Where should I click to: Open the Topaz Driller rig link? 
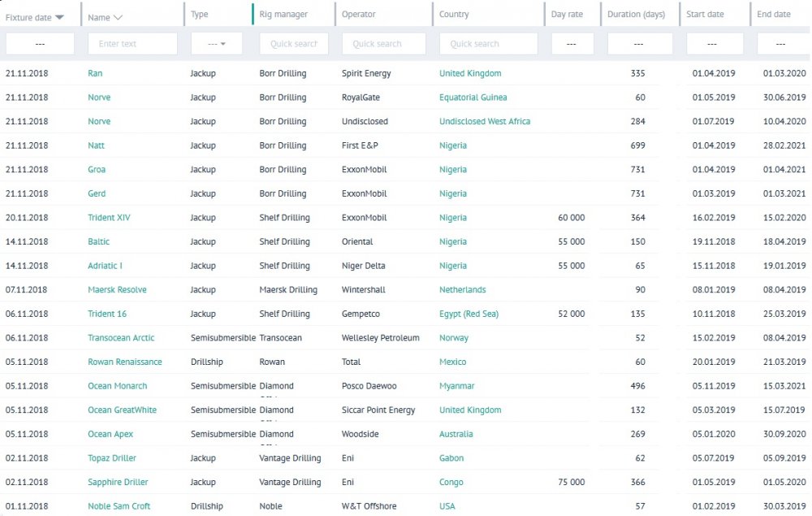click(112, 458)
